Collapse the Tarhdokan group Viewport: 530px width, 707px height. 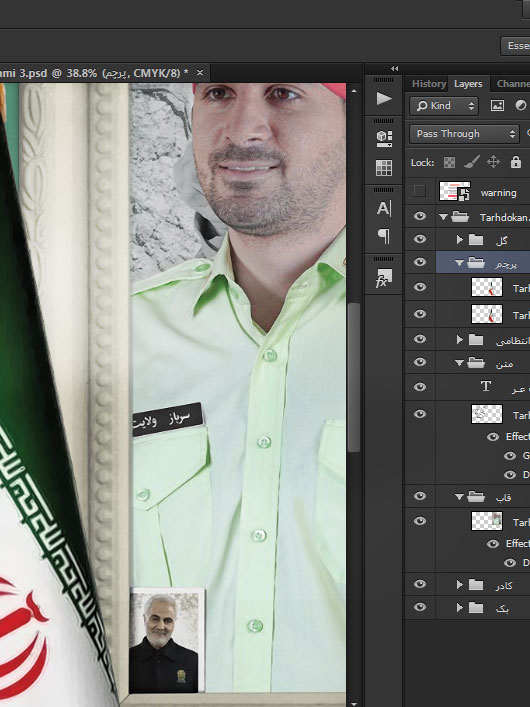point(443,217)
